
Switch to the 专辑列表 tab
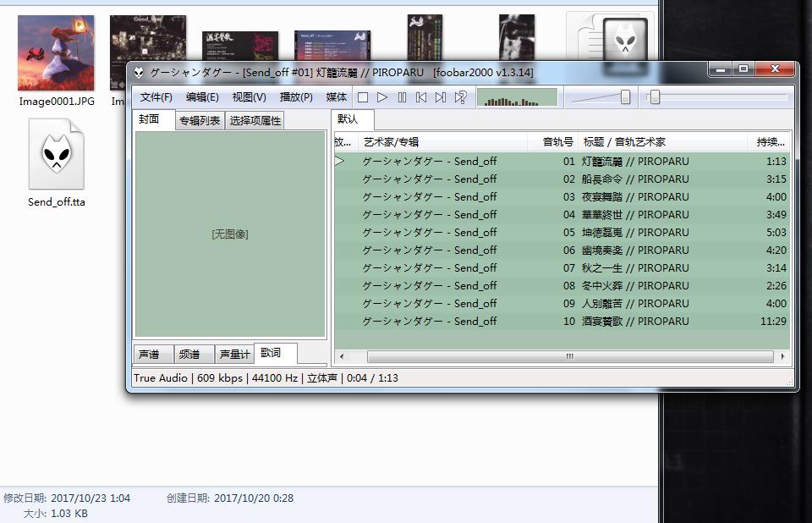200,121
